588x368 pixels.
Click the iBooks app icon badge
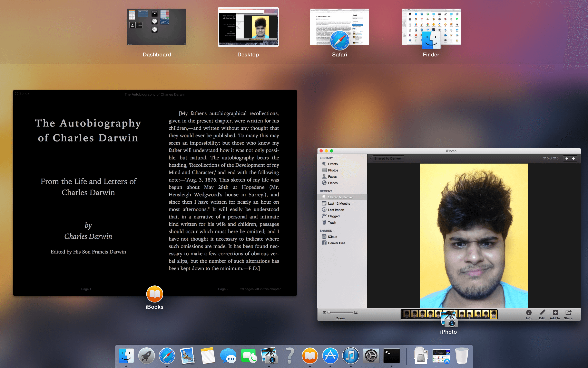click(155, 294)
